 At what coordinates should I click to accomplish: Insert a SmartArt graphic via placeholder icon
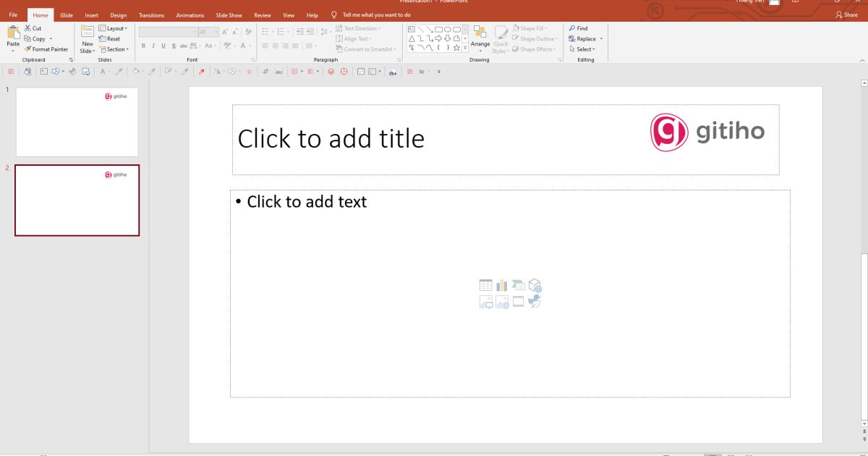tap(519, 285)
